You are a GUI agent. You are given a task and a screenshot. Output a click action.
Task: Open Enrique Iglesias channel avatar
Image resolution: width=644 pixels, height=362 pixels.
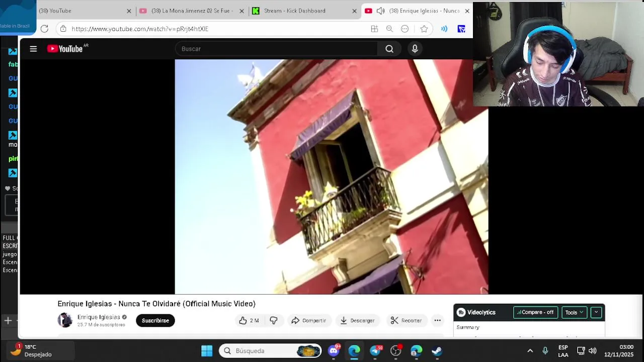pyautogui.click(x=65, y=320)
